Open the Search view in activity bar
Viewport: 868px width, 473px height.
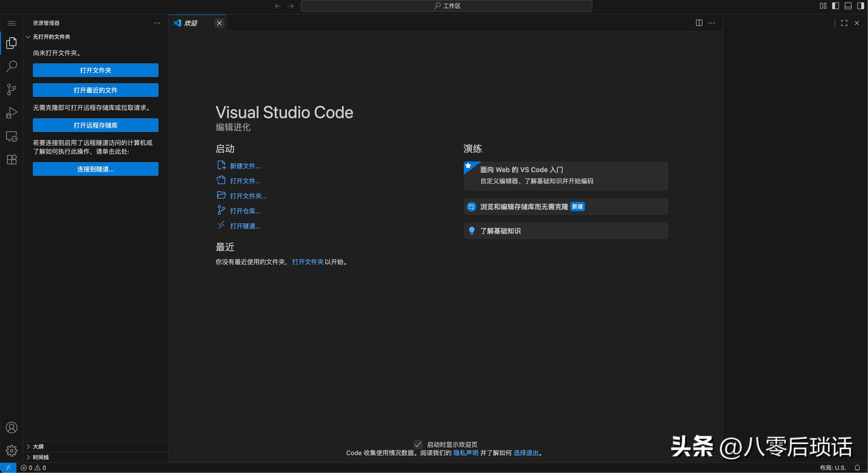pos(11,66)
